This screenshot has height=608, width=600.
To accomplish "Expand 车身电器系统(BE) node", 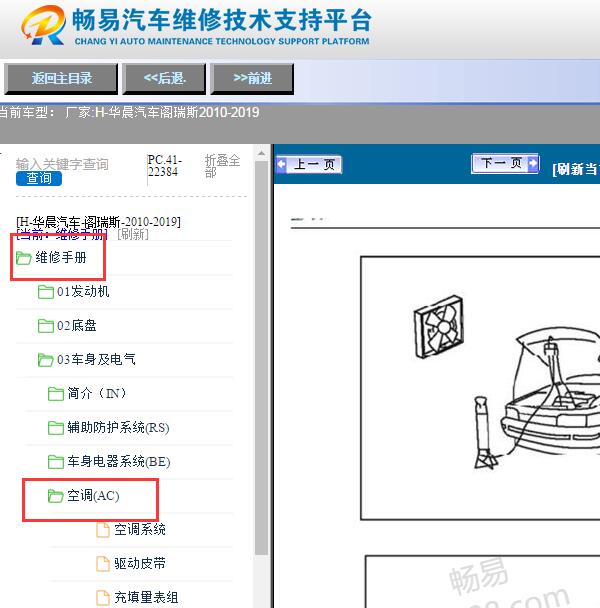I will pos(119,461).
